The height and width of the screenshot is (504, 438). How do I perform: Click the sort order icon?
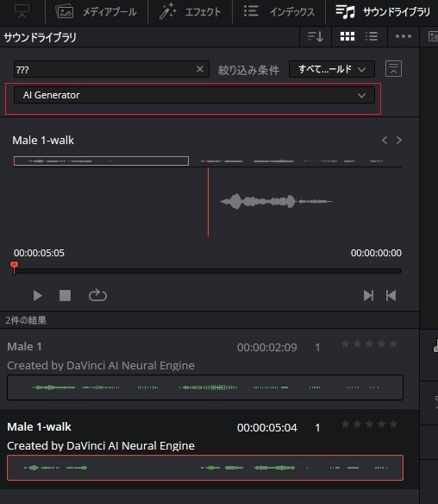[x=315, y=36]
